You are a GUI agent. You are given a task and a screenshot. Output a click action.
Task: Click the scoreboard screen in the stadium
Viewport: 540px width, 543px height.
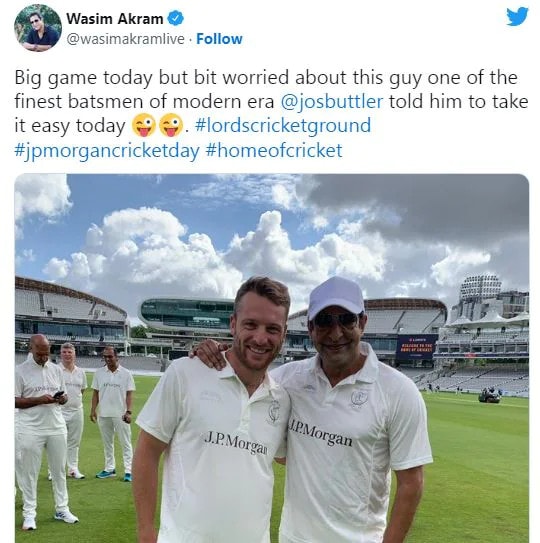click(417, 346)
